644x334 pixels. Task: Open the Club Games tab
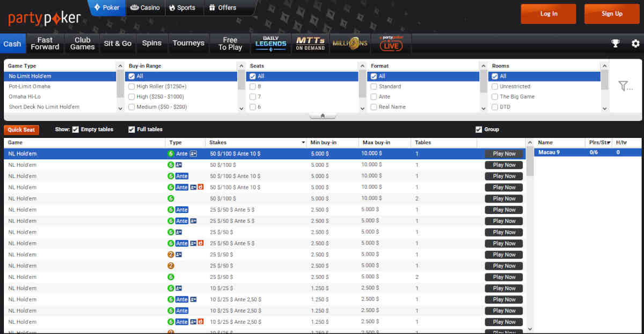click(x=82, y=43)
